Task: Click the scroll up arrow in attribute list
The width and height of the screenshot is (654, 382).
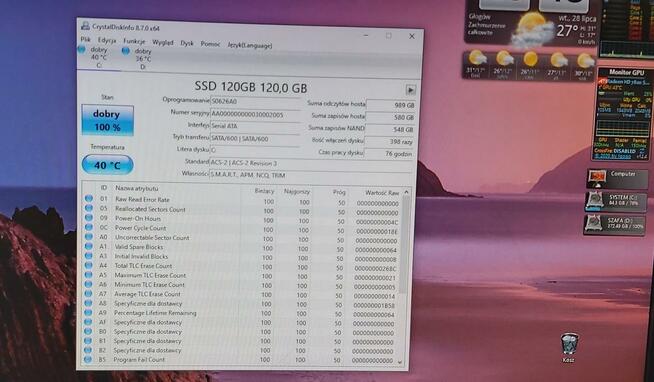Action: (407, 192)
